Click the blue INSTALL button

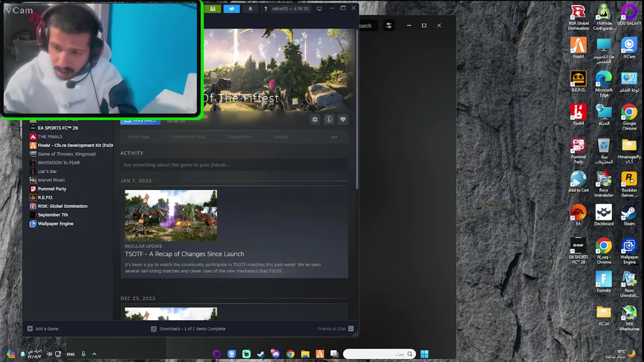click(x=140, y=120)
